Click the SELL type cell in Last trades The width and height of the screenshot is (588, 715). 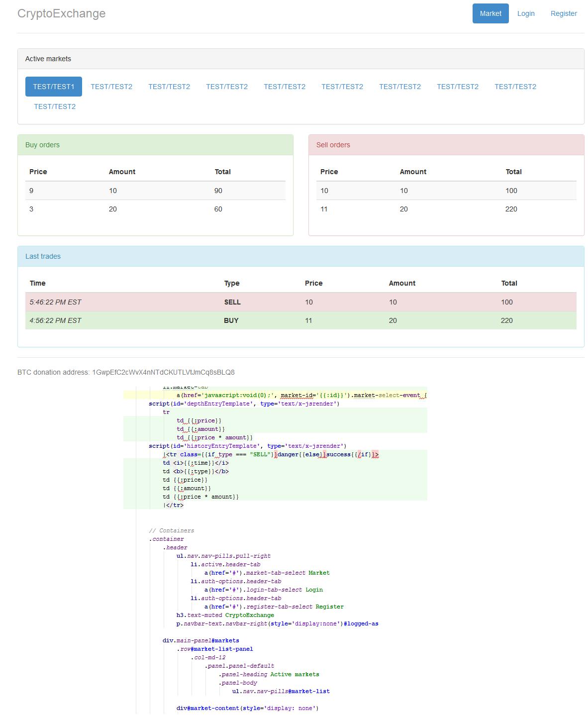pos(232,302)
